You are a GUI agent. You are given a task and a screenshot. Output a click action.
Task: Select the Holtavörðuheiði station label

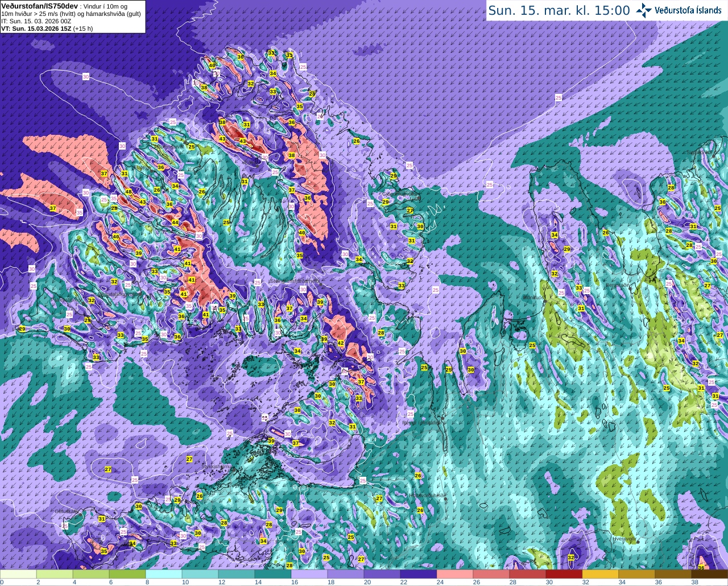426,495
